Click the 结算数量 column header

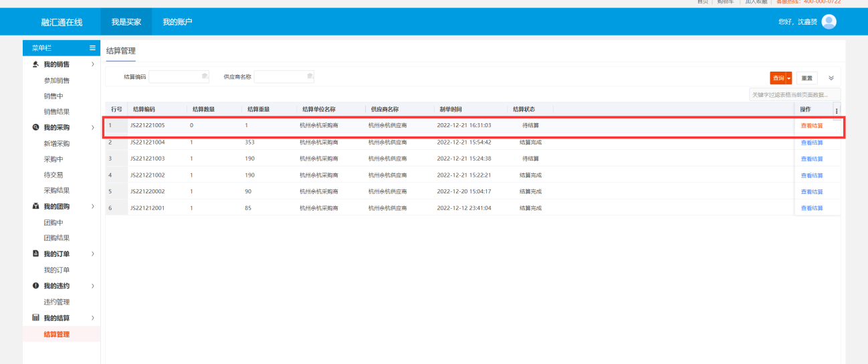click(203, 109)
